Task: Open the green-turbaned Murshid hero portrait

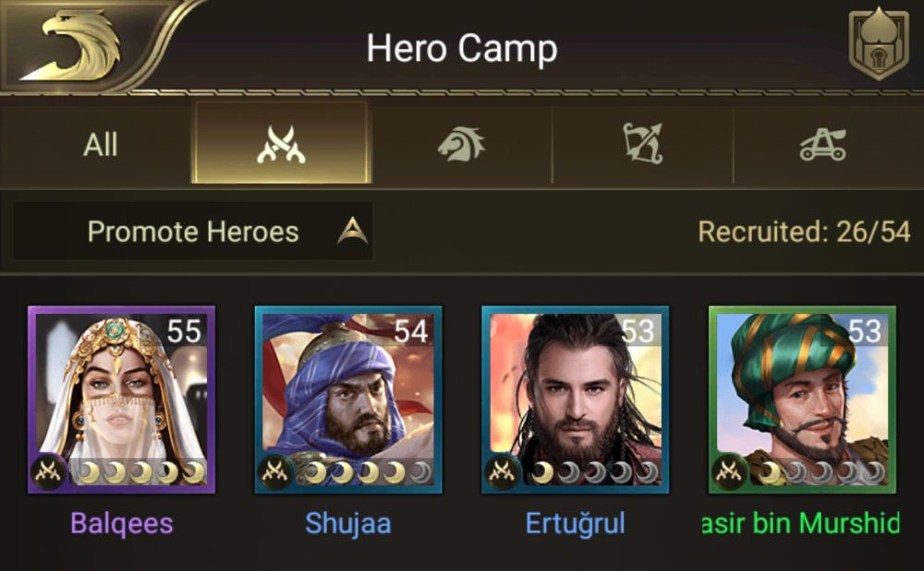Action: pos(802,399)
